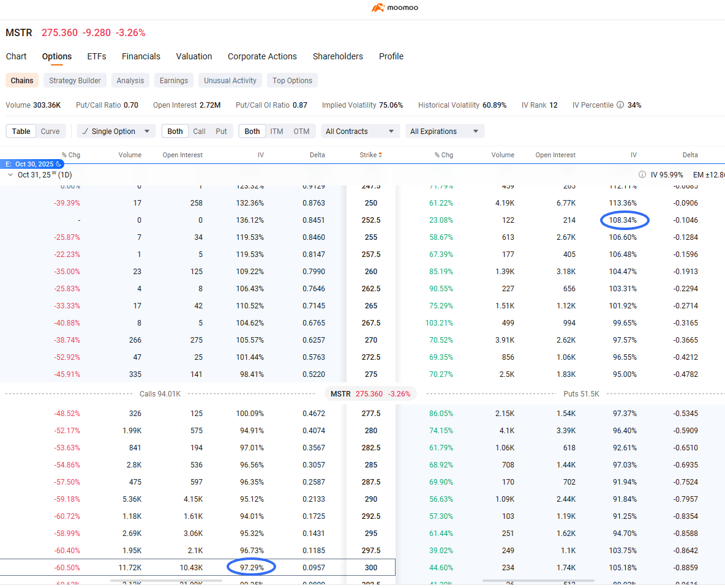Click Put/Call Ratio 0.70 stat
Viewport: 725px width, 588px height.
tap(107, 105)
